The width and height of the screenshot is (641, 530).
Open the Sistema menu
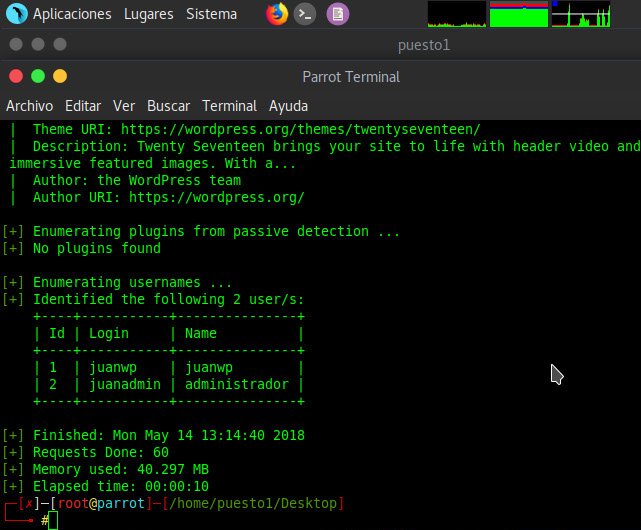pyautogui.click(x=211, y=14)
